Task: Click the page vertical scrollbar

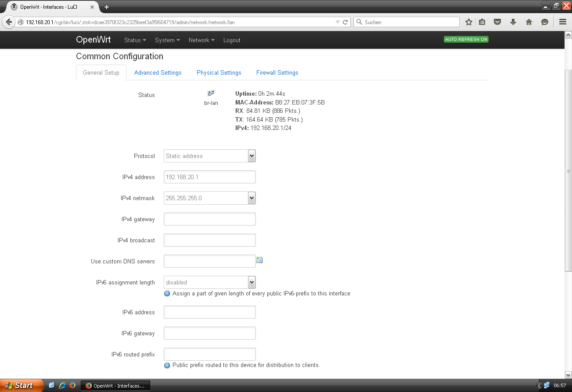Action: click(568, 170)
